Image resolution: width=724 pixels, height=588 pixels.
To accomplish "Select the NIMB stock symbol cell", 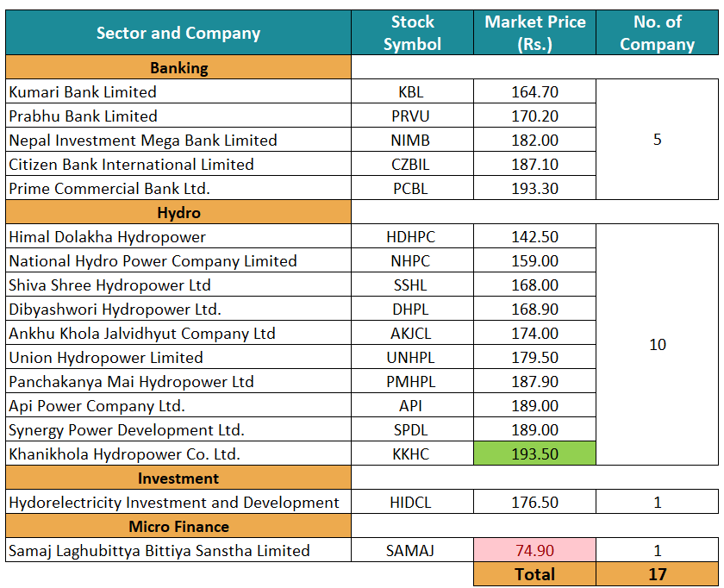I will (412, 140).
